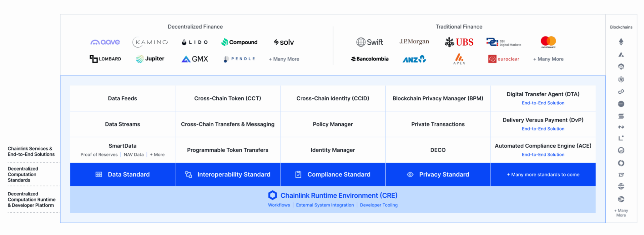The width and height of the screenshot is (644, 235).
Task: Click Cross-Chain Identity (CCID) cell
Action: (x=333, y=98)
